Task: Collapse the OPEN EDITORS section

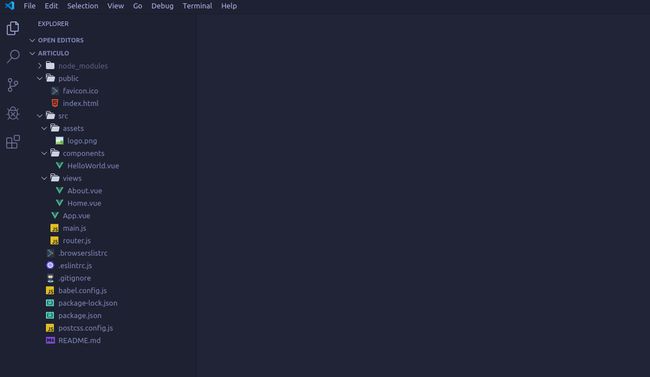Action: tap(32, 40)
